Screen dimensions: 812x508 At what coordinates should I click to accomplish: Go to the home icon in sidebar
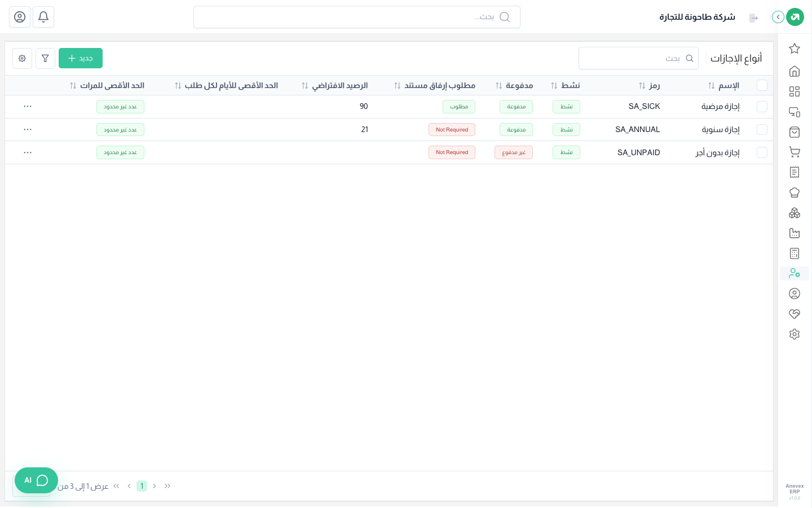pos(795,71)
